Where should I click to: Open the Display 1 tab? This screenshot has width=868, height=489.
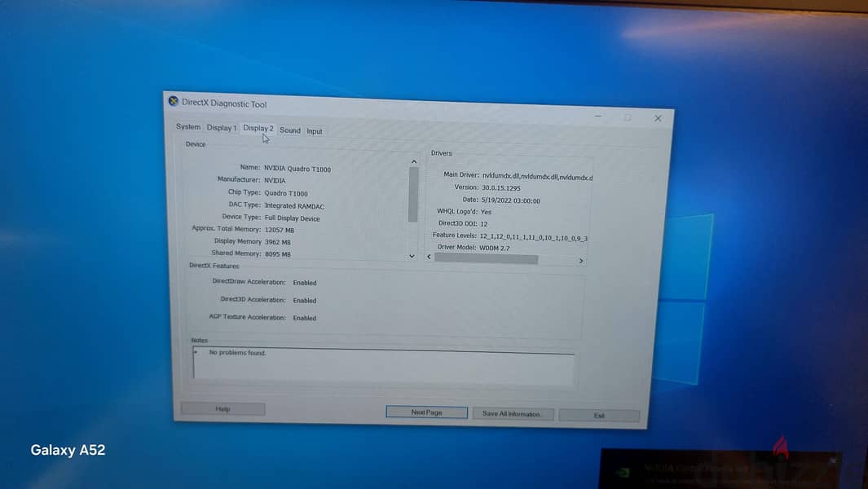(x=222, y=128)
